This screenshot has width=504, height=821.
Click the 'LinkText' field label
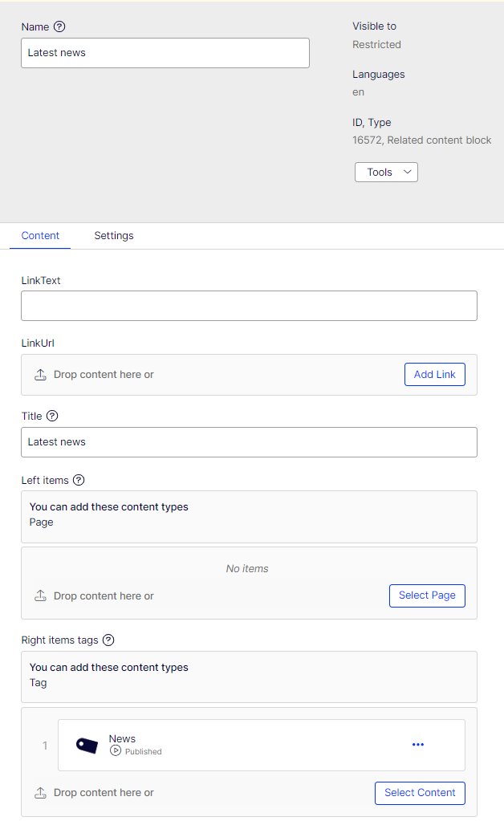[x=41, y=280]
